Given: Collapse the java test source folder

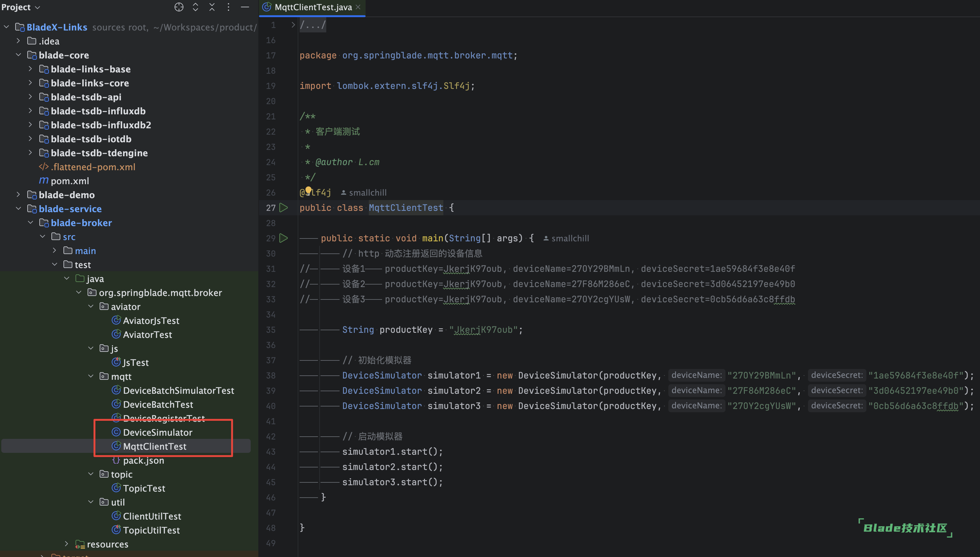Looking at the screenshot, I should pyautogui.click(x=67, y=278).
